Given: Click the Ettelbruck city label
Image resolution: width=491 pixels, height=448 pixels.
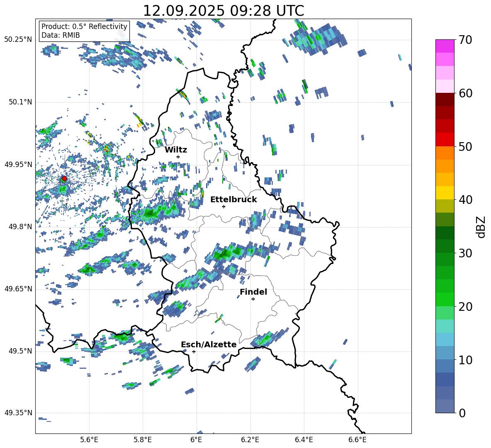Looking at the screenshot, I should [233, 200].
